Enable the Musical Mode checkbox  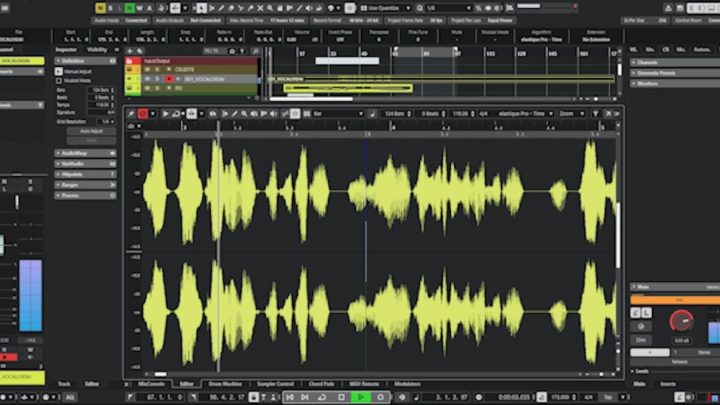click(59, 81)
